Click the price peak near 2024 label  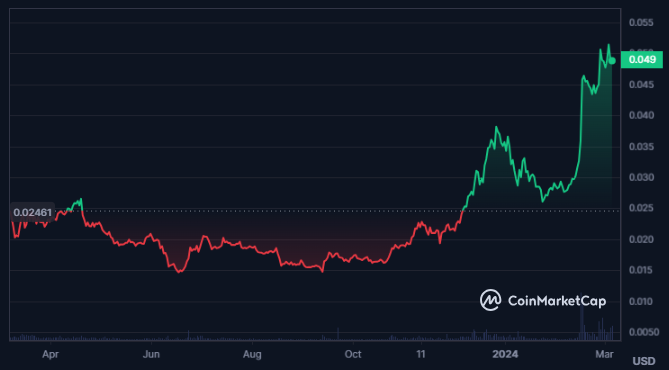coord(496,127)
